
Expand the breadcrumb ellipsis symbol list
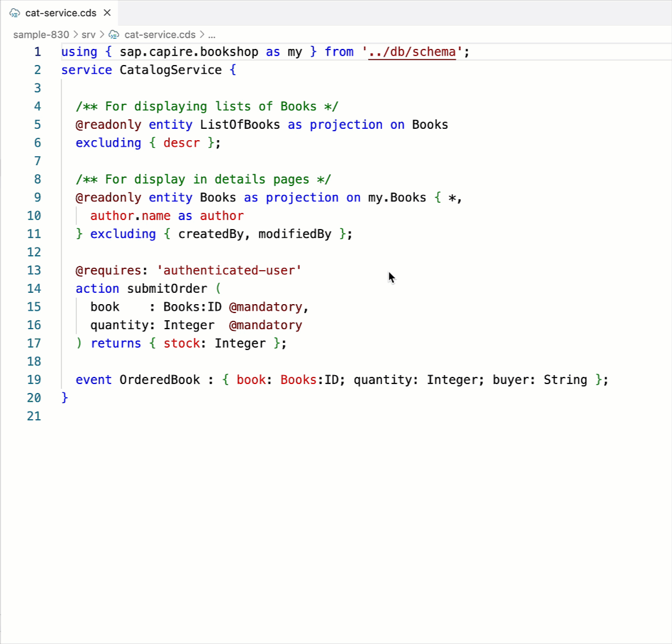(212, 35)
